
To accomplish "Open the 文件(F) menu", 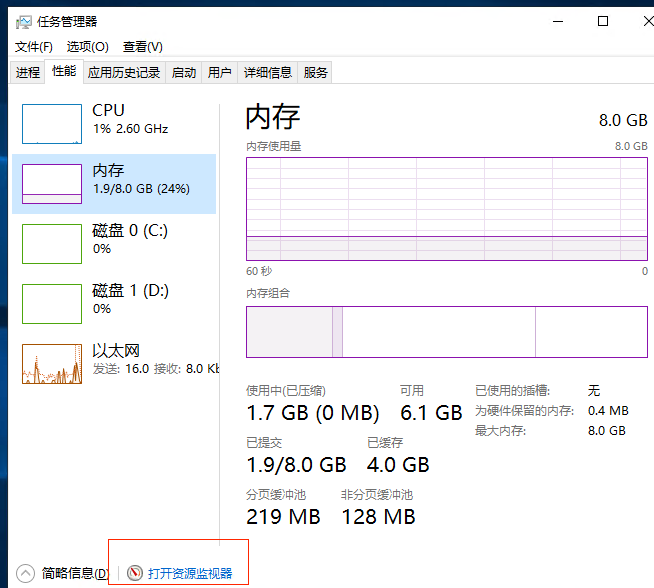I will 33,47.
